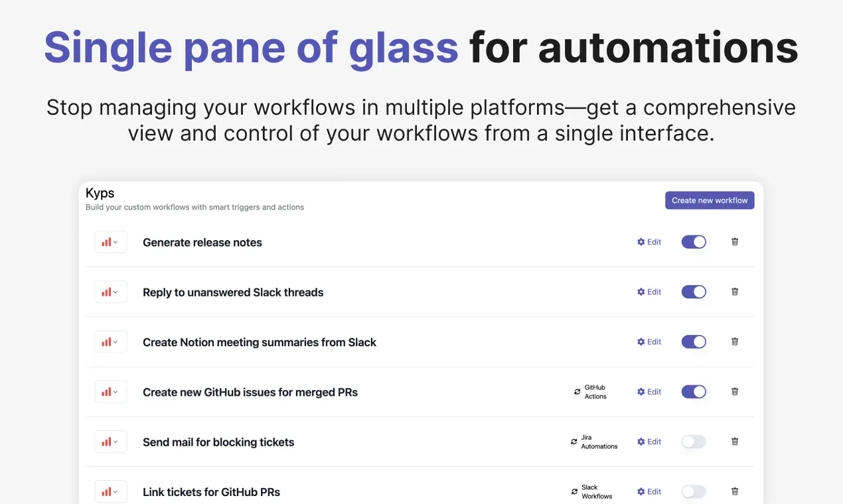This screenshot has width=843, height=504.
Task: Click the GitHub Actions sync icon
Action: click(x=577, y=392)
